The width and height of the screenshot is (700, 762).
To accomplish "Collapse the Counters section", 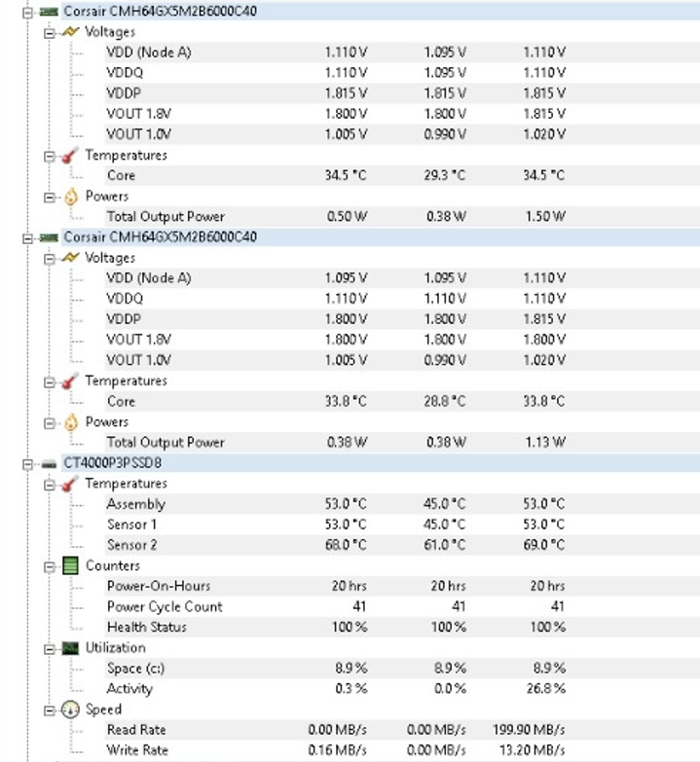I will 50,566.
